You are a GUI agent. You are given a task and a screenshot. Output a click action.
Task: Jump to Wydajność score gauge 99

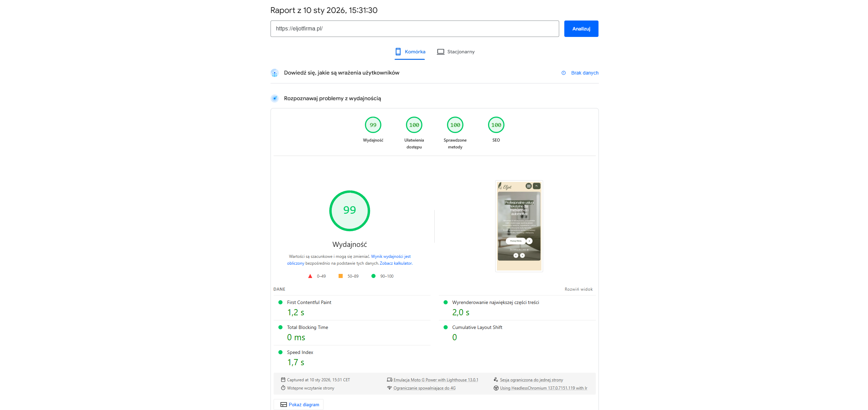click(x=373, y=125)
